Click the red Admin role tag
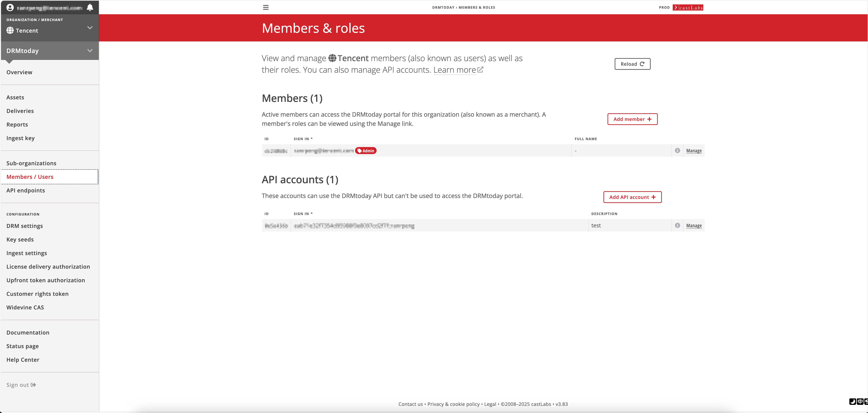This screenshot has height=413, width=868. click(366, 151)
